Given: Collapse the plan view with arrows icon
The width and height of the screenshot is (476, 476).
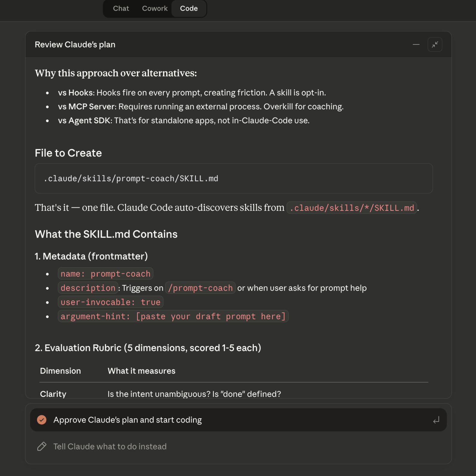Looking at the screenshot, I should (x=435, y=44).
